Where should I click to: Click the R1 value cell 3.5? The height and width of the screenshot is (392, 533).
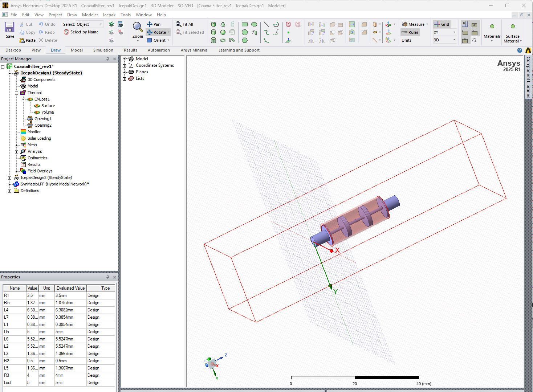[32, 295]
